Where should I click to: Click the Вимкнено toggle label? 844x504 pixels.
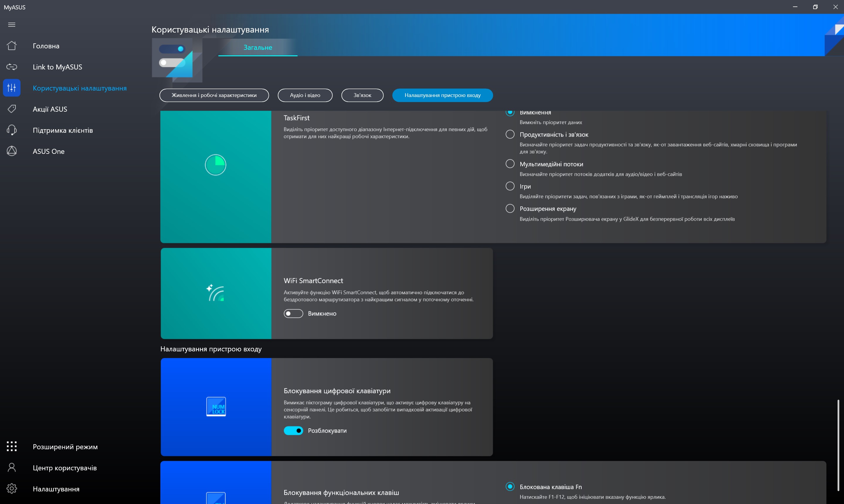click(322, 314)
